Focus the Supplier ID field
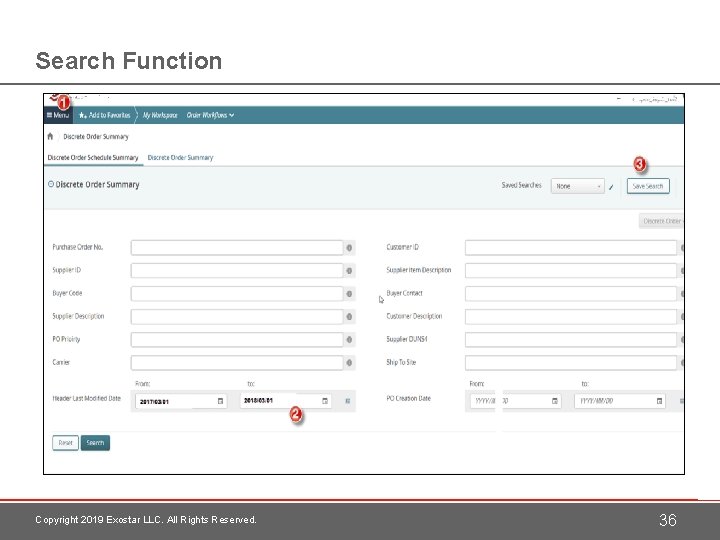 pos(237,270)
